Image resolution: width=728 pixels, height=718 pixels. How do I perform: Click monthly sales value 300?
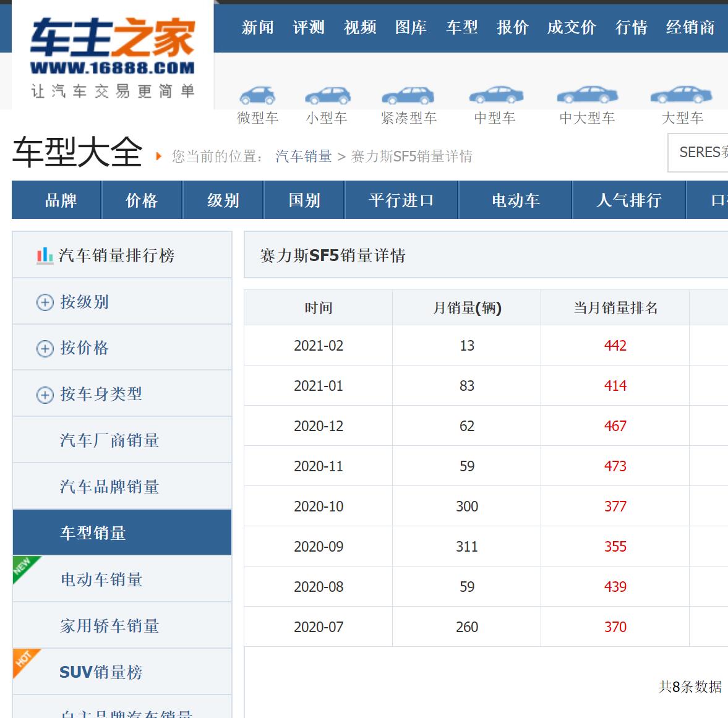coord(467,506)
